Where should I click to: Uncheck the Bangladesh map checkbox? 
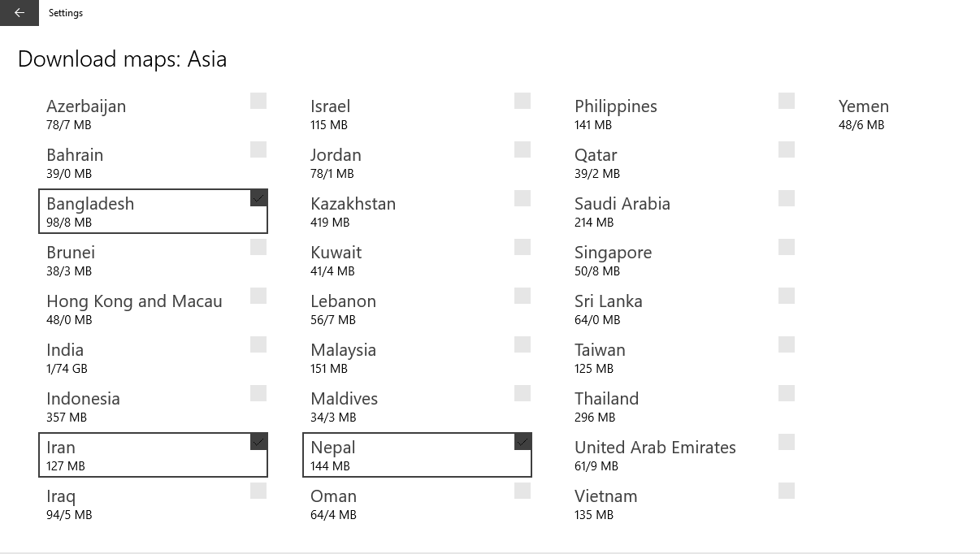click(258, 198)
